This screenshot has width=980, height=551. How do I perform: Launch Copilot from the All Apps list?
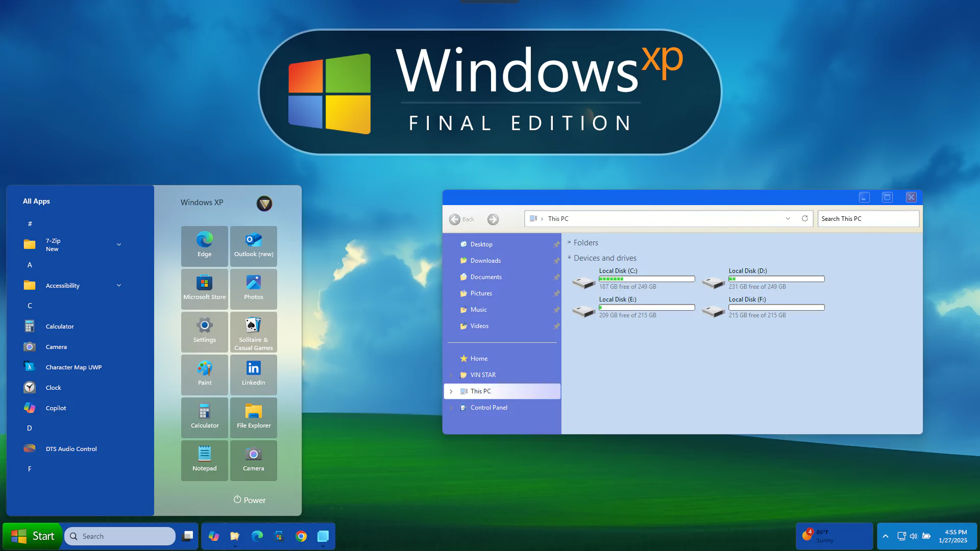click(56, 408)
